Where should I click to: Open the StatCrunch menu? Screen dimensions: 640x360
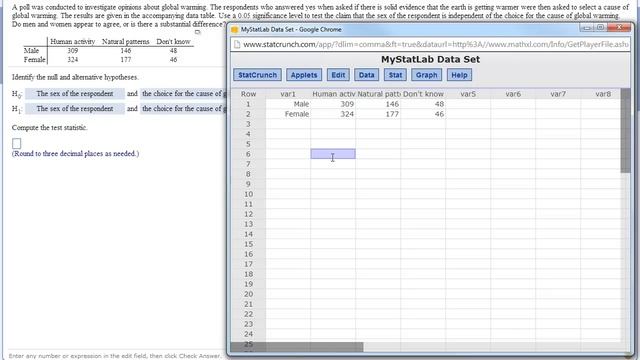click(257, 75)
